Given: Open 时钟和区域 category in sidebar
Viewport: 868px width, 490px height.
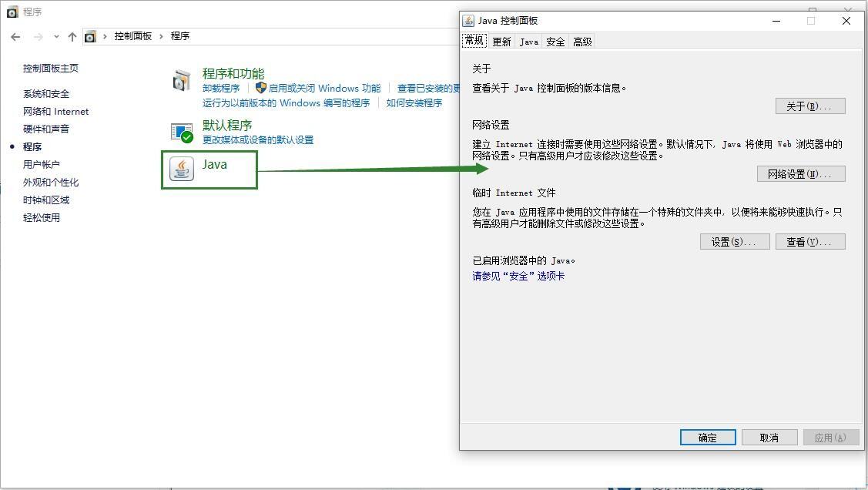Looking at the screenshot, I should [x=46, y=200].
